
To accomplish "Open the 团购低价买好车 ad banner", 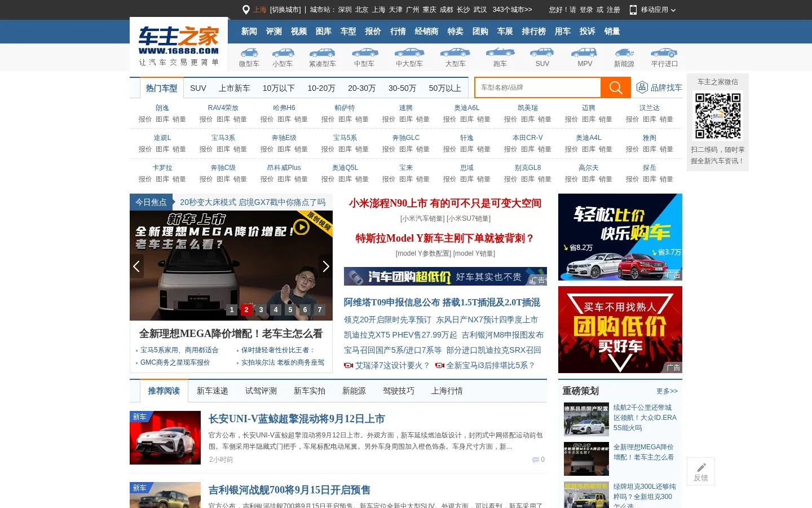I will (620, 330).
